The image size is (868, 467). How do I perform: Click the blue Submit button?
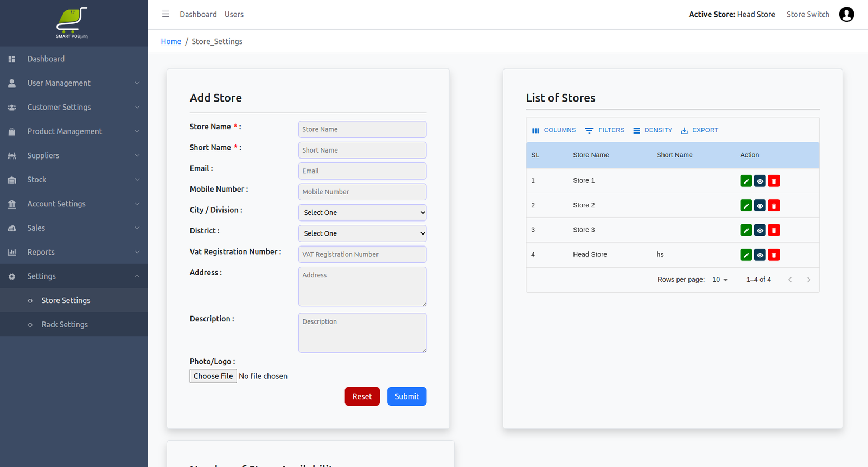[x=407, y=396]
